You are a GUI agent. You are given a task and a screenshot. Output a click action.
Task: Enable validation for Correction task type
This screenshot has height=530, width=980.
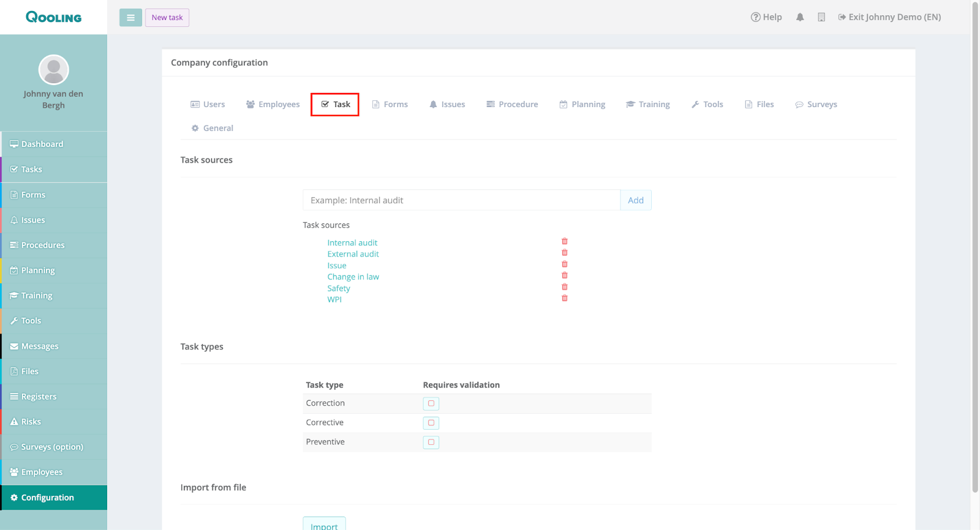(431, 403)
